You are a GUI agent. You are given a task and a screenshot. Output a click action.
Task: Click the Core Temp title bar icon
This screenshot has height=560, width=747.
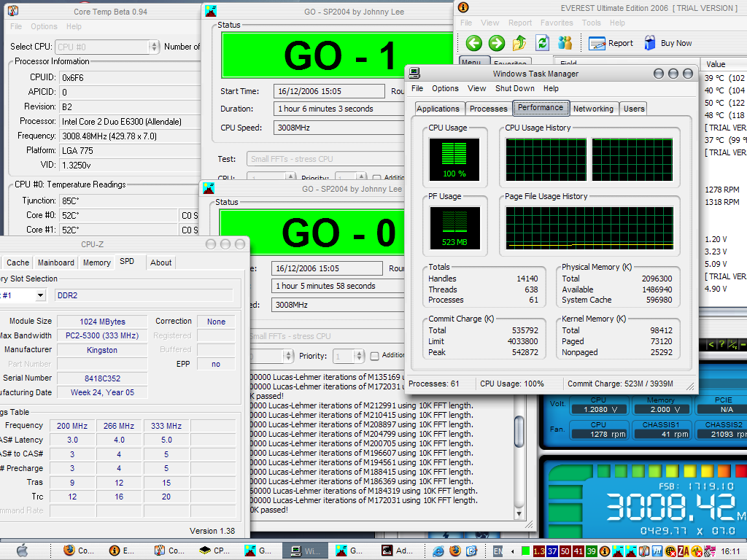pos(13,11)
